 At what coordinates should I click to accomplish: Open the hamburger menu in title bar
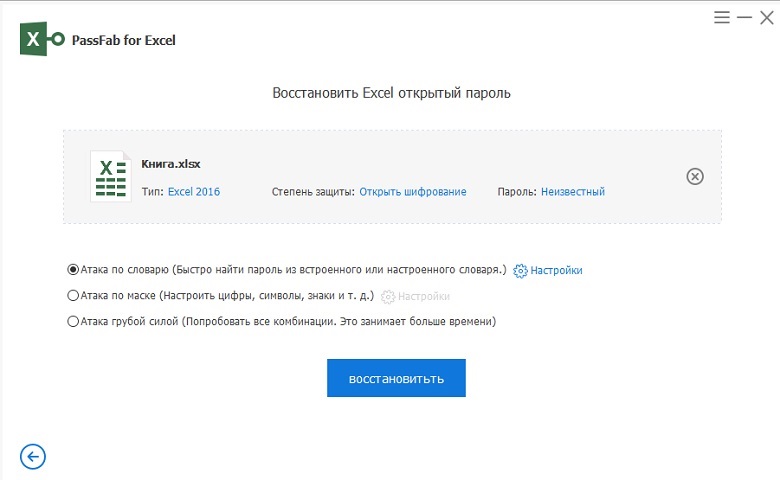coord(722,17)
